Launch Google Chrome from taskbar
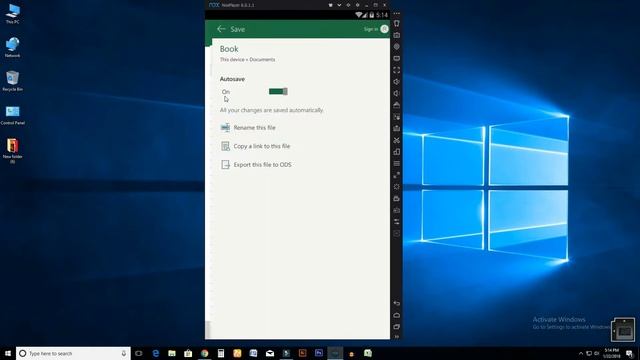This screenshot has width=640, height=360. click(204, 353)
